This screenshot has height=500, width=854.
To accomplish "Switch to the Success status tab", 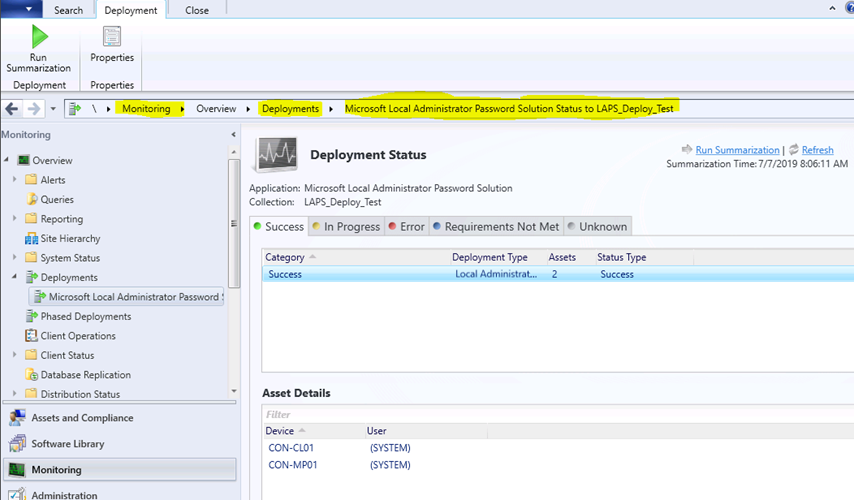I will click(279, 227).
